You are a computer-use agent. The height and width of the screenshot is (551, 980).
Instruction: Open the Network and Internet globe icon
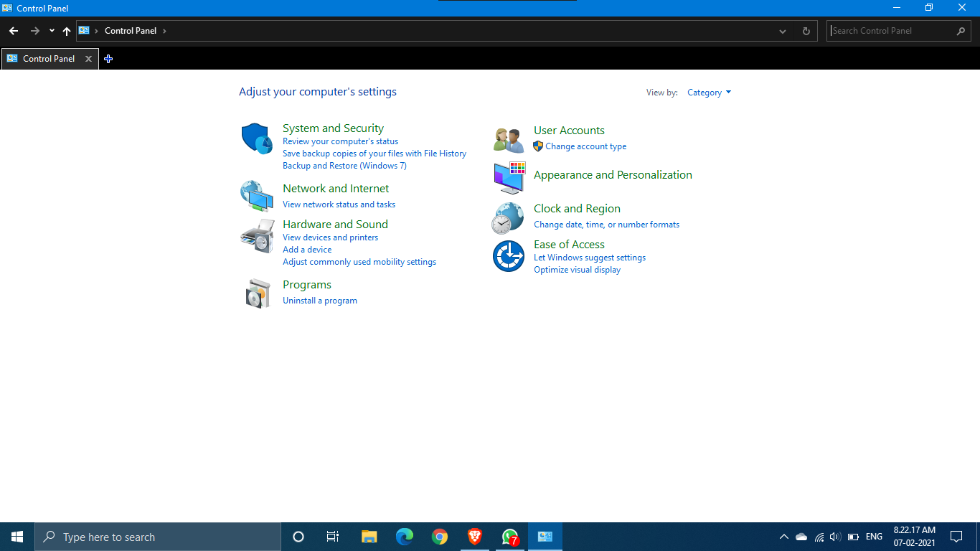pyautogui.click(x=256, y=196)
